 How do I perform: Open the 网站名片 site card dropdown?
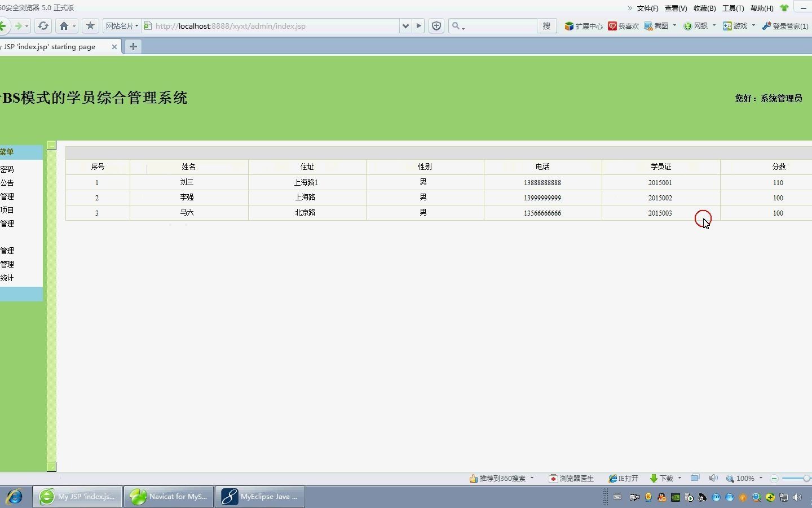(x=121, y=26)
